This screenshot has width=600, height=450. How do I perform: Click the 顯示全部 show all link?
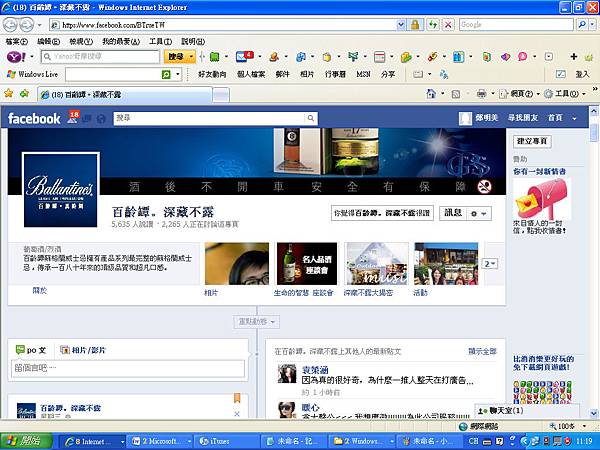tap(482, 351)
